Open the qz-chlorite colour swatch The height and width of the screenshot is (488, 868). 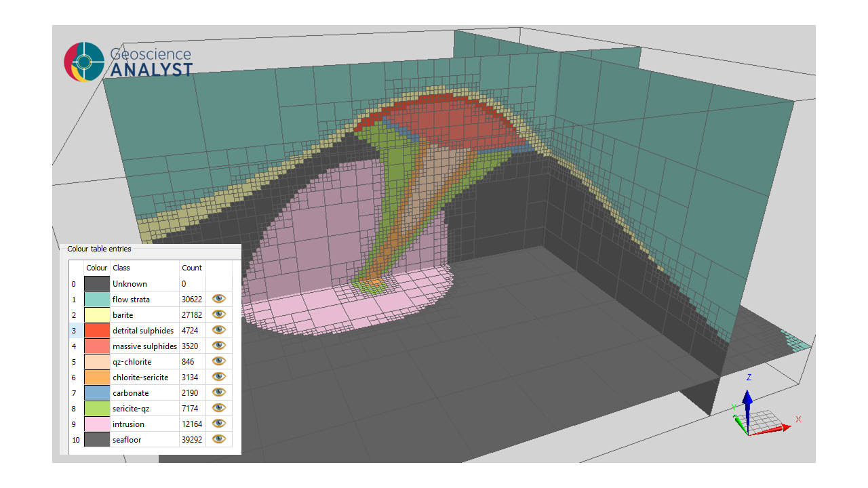[x=97, y=362]
